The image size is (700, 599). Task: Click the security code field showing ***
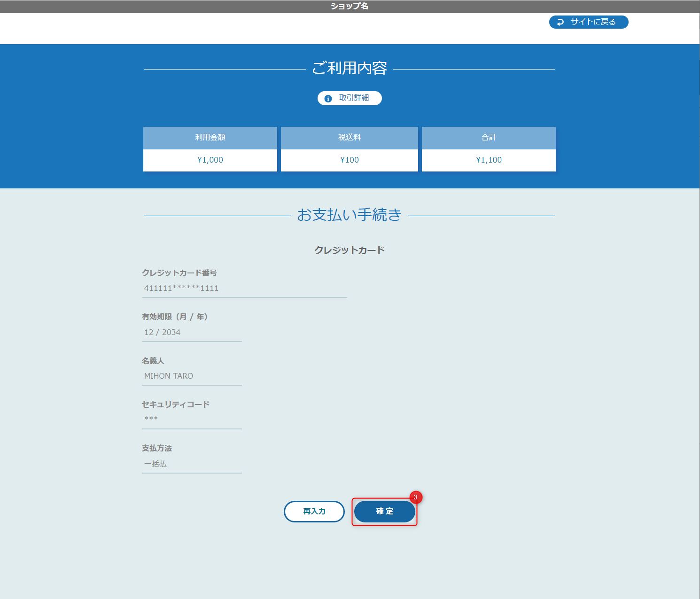[x=192, y=419]
